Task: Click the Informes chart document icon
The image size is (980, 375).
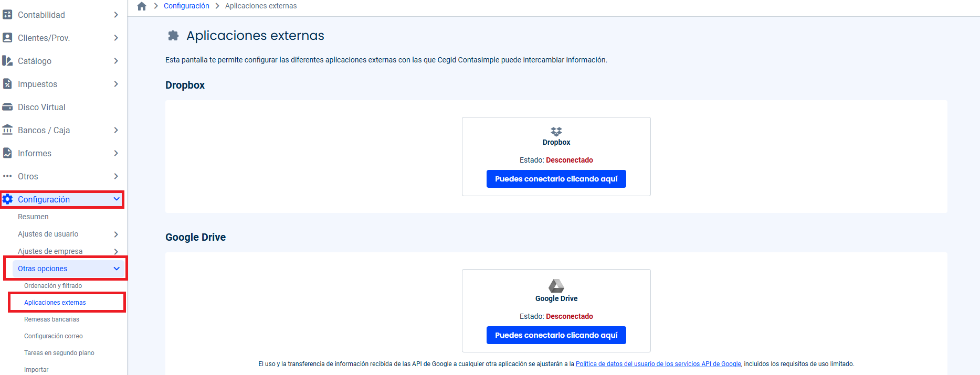Action: click(7, 153)
